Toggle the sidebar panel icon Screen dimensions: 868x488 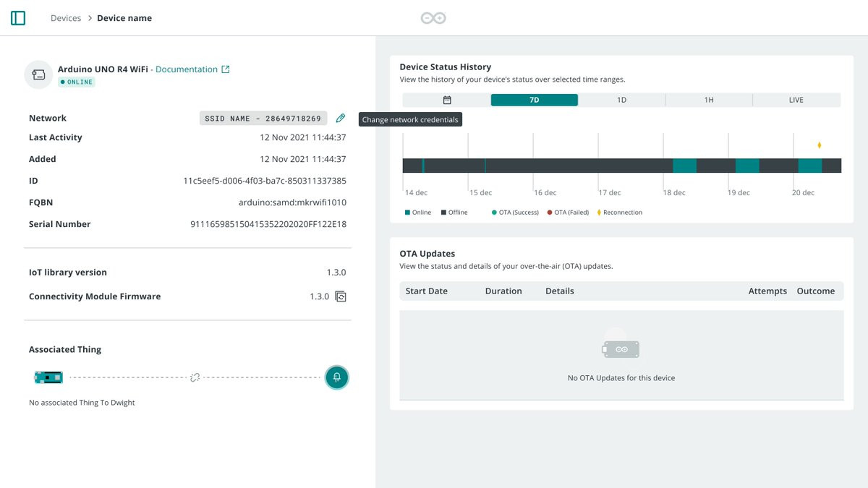(18, 18)
